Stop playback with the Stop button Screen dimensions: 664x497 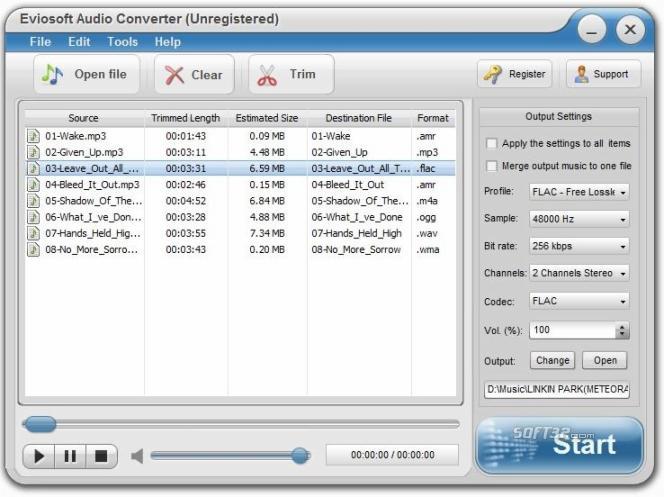[101, 456]
